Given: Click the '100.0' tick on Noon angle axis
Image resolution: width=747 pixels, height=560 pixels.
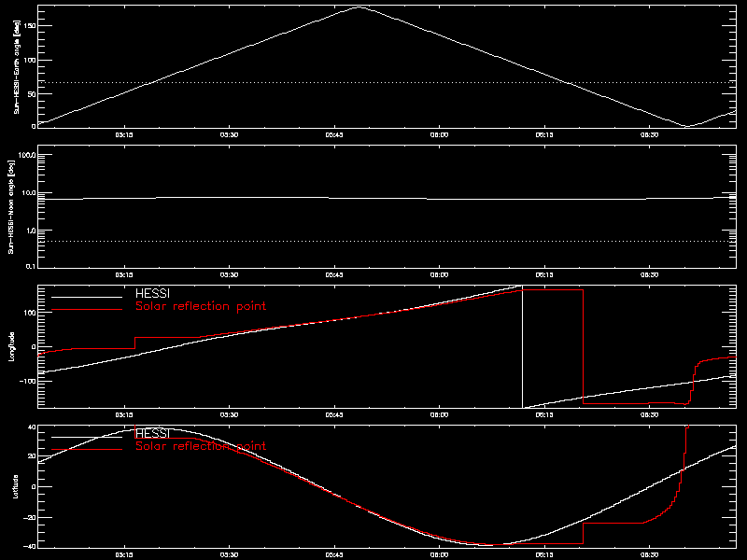Looking at the screenshot, I should [x=27, y=155].
